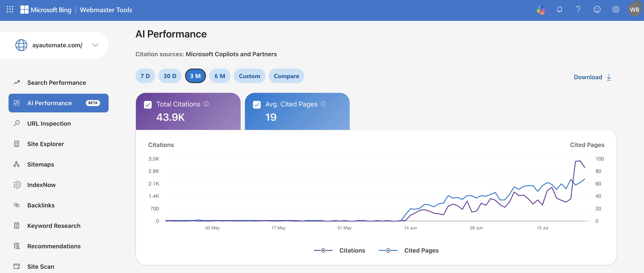Open Sitemaps page
This screenshot has width=644, height=273.
(x=59, y=164)
